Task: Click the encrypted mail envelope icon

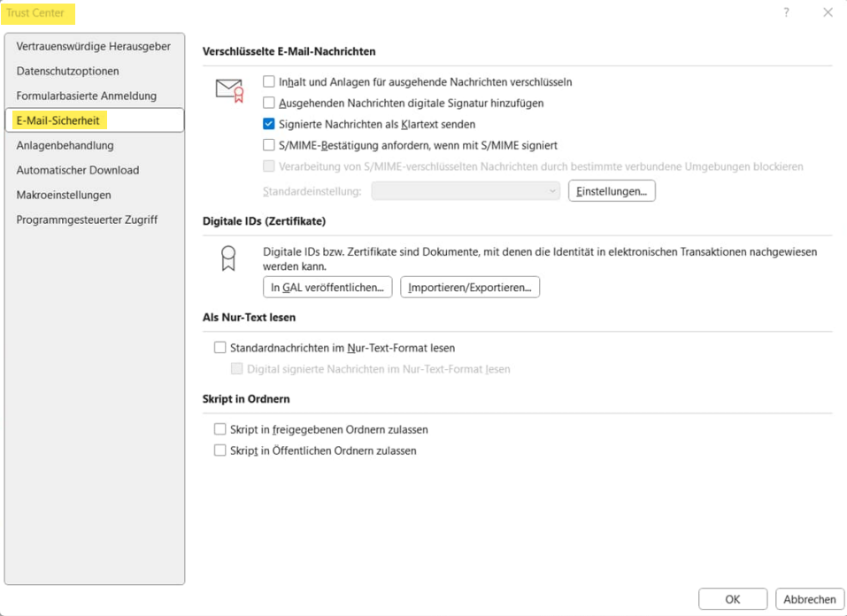Action: coord(229,90)
